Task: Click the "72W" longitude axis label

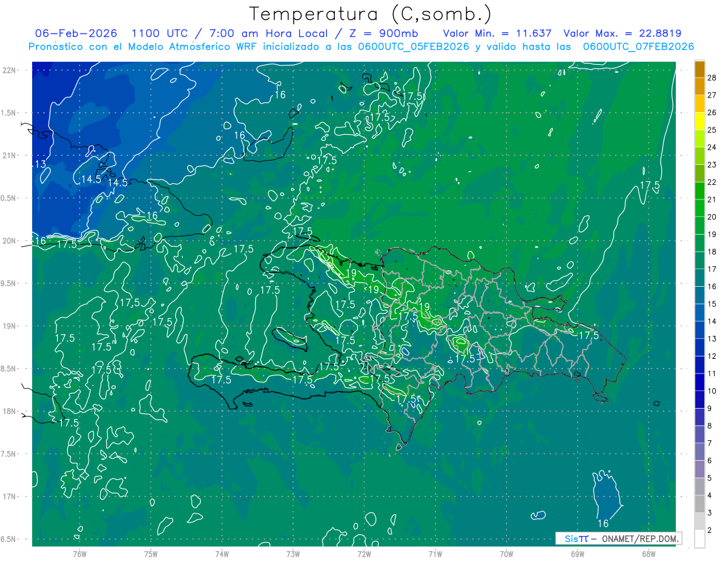Action: pyautogui.click(x=364, y=554)
